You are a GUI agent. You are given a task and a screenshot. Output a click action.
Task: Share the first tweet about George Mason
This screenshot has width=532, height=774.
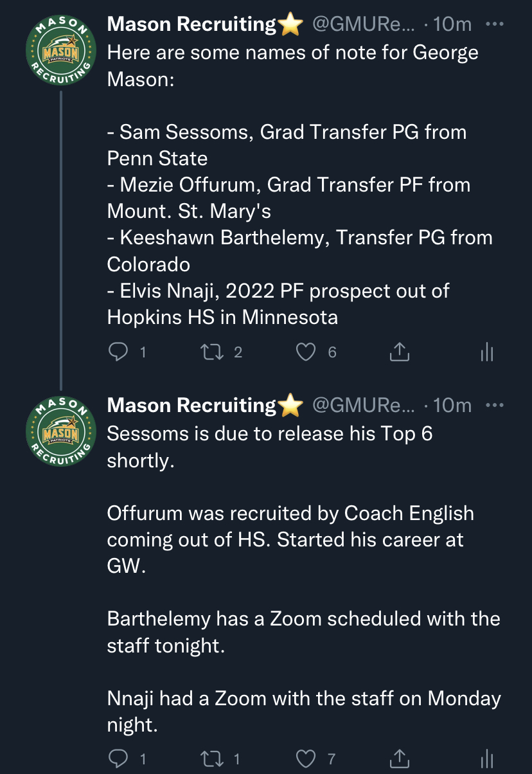pos(399,352)
